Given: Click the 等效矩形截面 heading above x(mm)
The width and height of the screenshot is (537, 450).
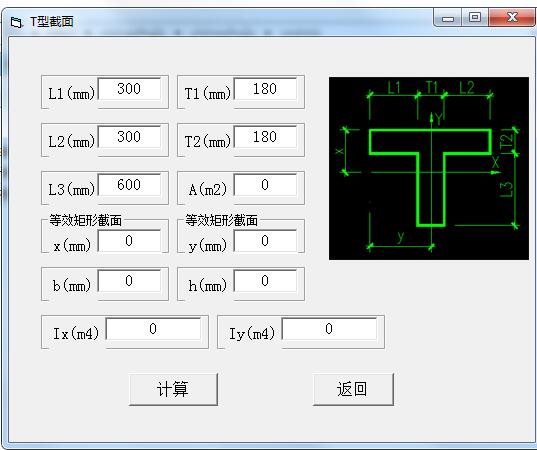Looking at the screenshot, I should click(x=86, y=221).
